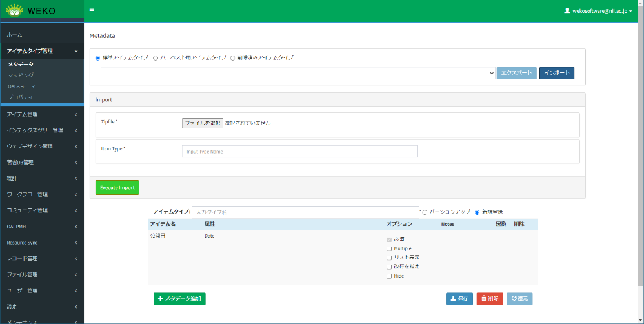The image size is (644, 324).
Task: Select the harvest item type radio button
Action: click(156, 57)
